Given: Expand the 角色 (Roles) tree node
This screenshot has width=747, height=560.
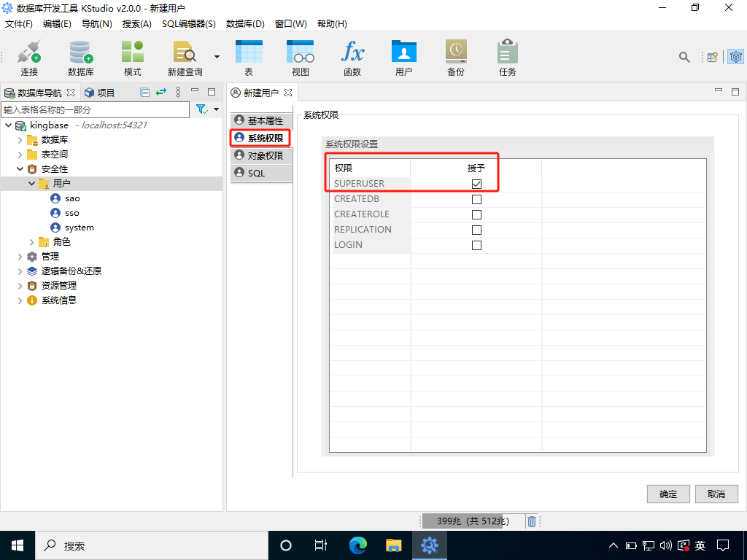Looking at the screenshot, I should [32, 242].
